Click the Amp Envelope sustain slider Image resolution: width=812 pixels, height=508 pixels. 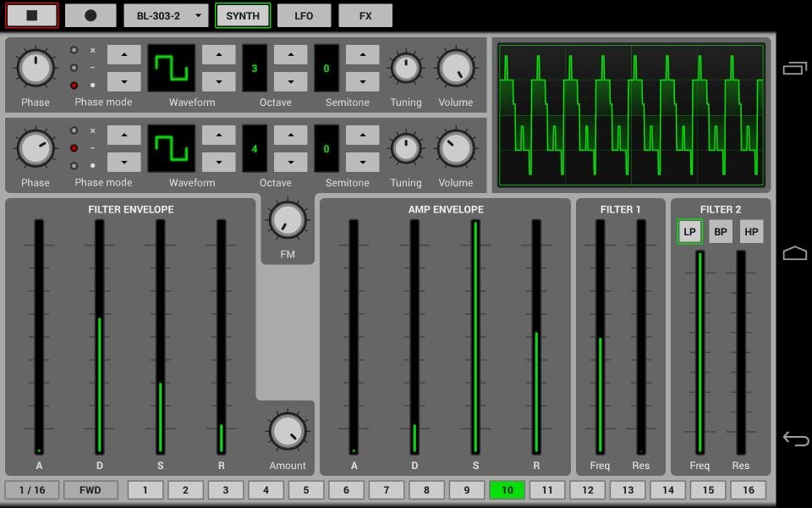(x=475, y=337)
